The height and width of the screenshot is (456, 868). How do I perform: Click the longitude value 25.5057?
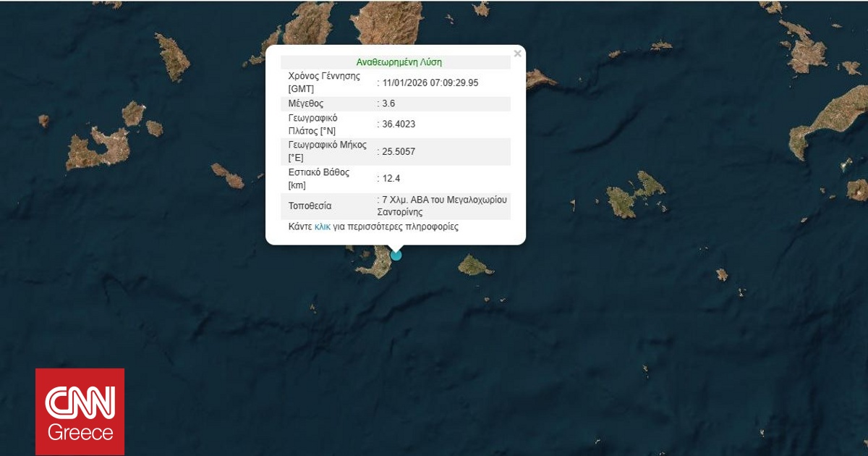click(x=399, y=151)
